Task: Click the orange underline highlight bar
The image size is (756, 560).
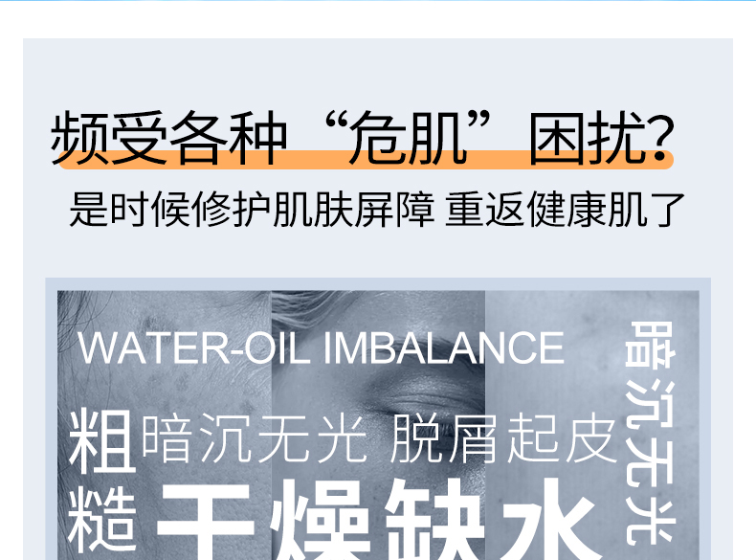Action: click(365, 160)
